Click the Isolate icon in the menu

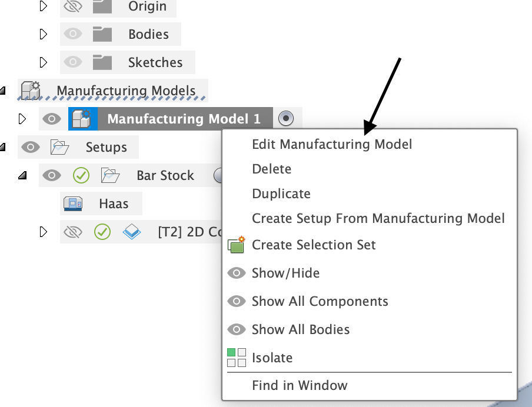236,357
